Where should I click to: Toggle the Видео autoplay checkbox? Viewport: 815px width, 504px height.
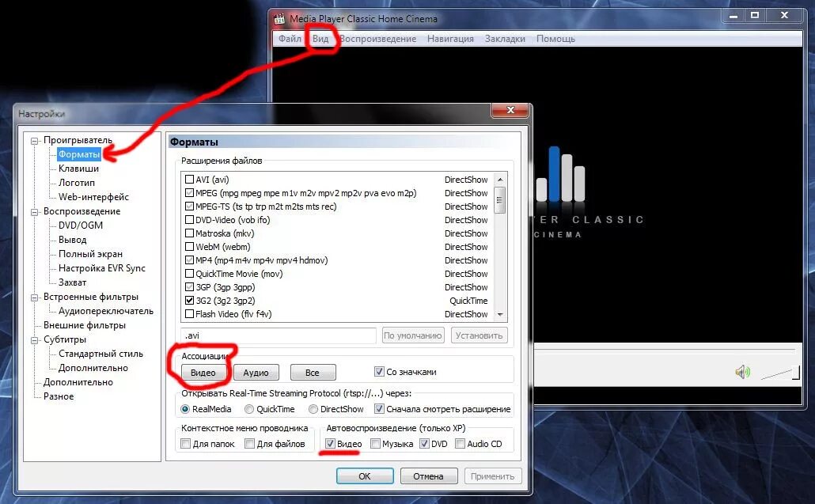[x=330, y=443]
